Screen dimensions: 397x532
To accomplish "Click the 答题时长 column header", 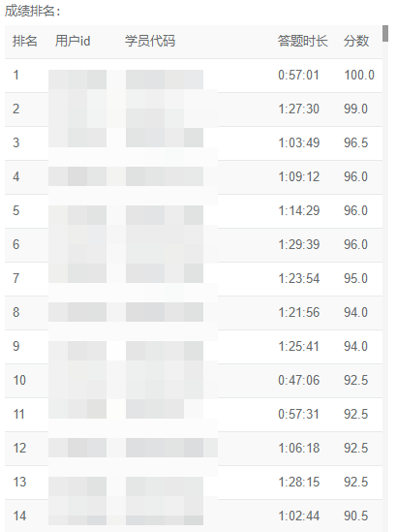I will point(303,41).
